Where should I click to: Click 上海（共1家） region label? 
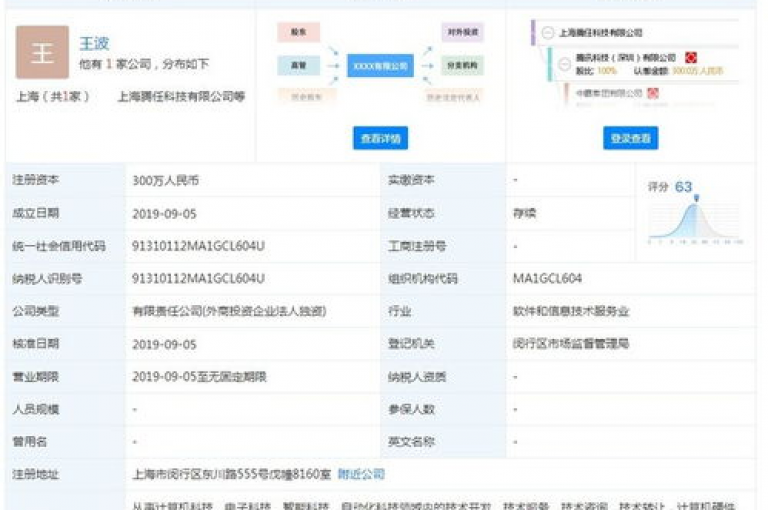coord(52,97)
